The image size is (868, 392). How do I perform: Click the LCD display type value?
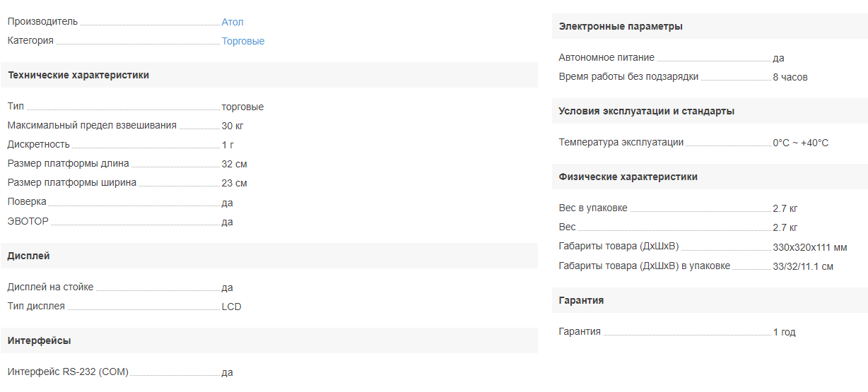pyautogui.click(x=231, y=307)
